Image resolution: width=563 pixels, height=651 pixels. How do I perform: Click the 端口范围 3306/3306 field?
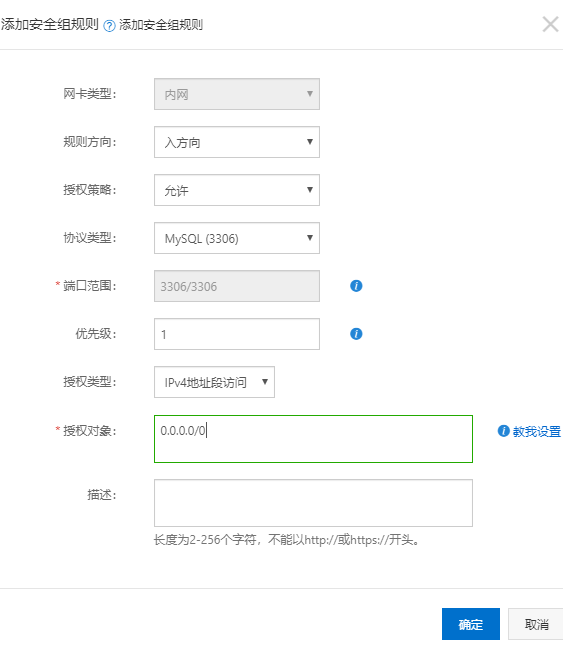(237, 286)
